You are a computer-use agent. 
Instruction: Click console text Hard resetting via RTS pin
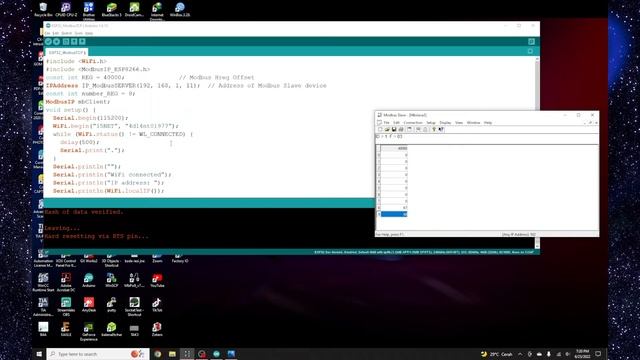click(x=97, y=236)
